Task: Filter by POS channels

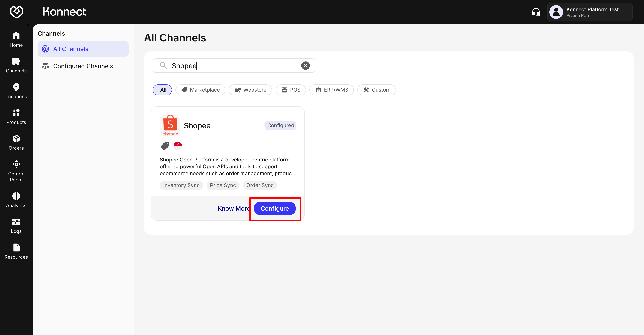Action: (291, 90)
